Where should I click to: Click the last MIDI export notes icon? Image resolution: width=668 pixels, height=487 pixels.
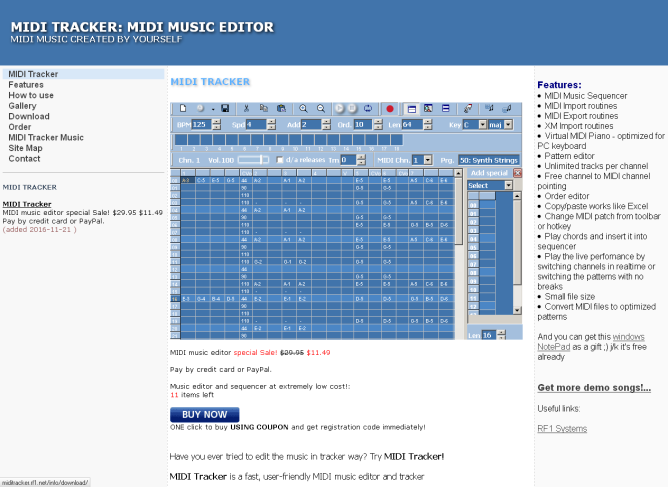pos(507,109)
